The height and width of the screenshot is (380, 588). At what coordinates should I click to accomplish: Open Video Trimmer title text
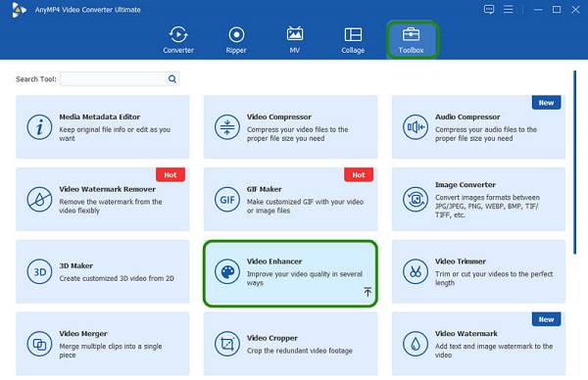(461, 261)
